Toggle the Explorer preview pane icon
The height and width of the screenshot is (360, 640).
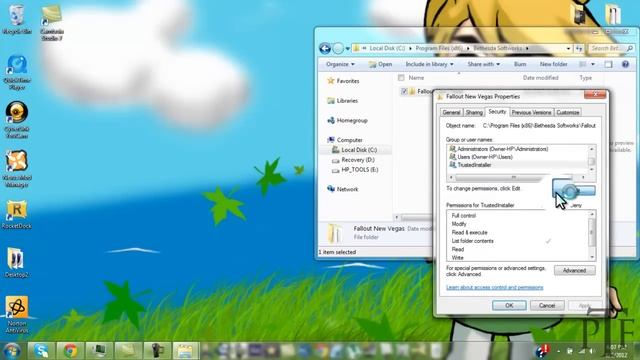pos(608,64)
